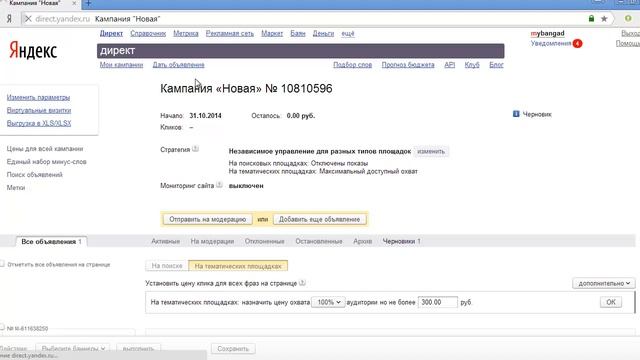The height and width of the screenshot is (360, 640).
Task: Open Деньги link
Action: point(323,33)
